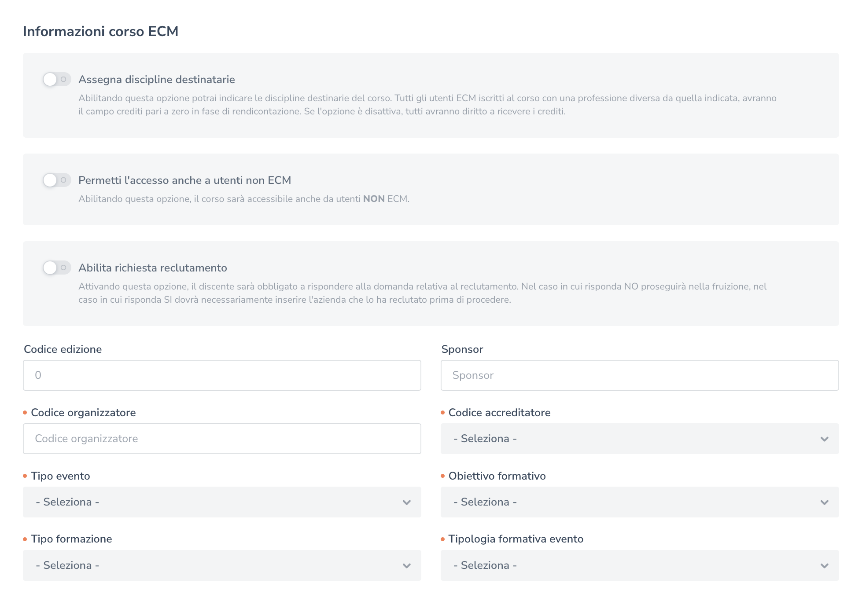
Task: Focus the Sponsor text field
Action: click(x=639, y=375)
